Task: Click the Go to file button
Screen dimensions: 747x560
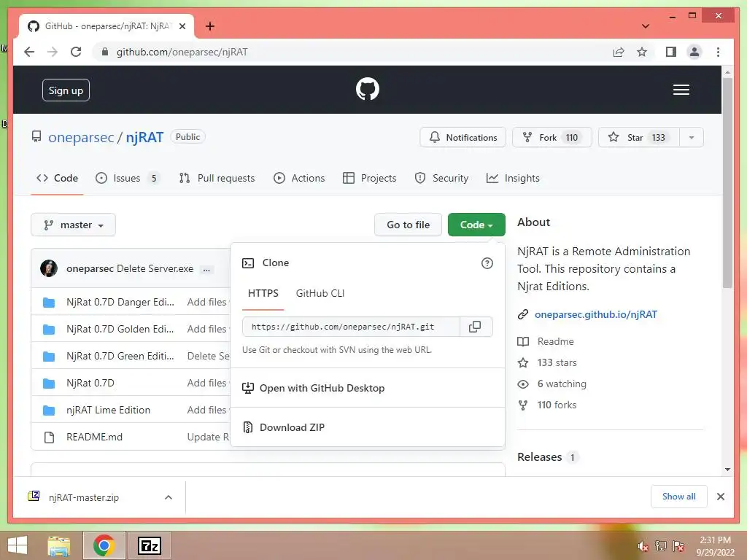Action: click(x=409, y=225)
